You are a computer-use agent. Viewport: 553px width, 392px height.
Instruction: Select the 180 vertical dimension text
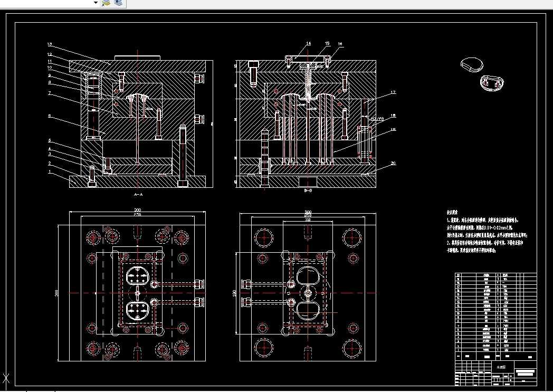[x=234, y=293]
